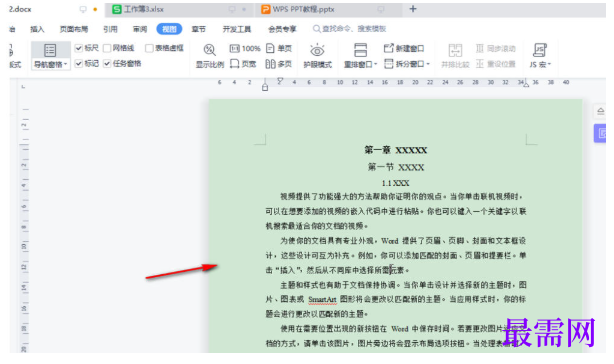Click the orange P presentation tab icon
Screen dimensions: 614x364
tap(265, 9)
